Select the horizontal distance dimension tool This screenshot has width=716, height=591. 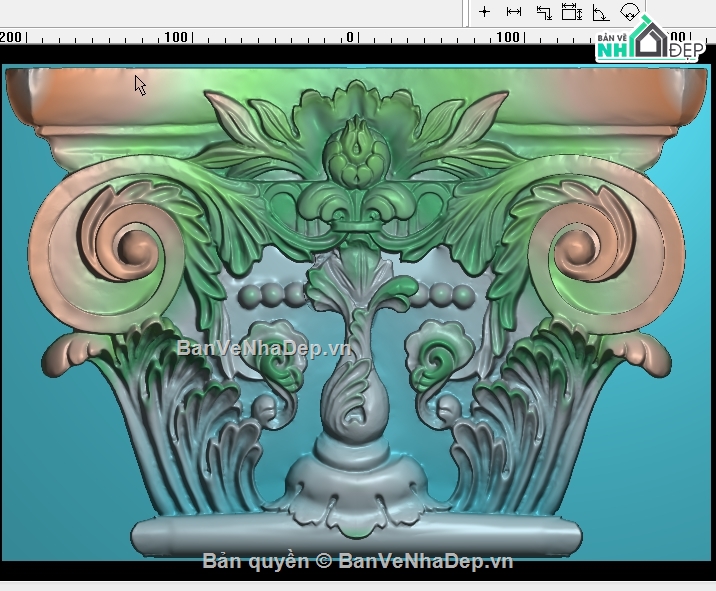(514, 11)
